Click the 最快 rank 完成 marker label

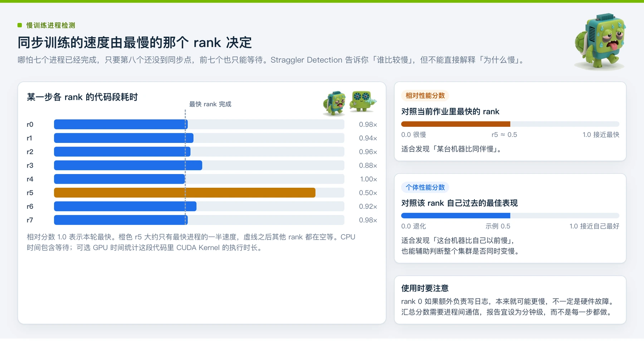point(210,104)
